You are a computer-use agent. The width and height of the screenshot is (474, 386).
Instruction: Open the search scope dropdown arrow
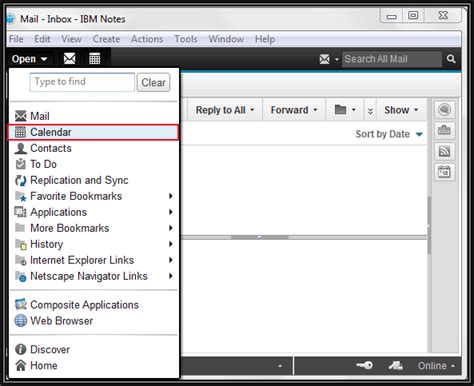pos(337,59)
